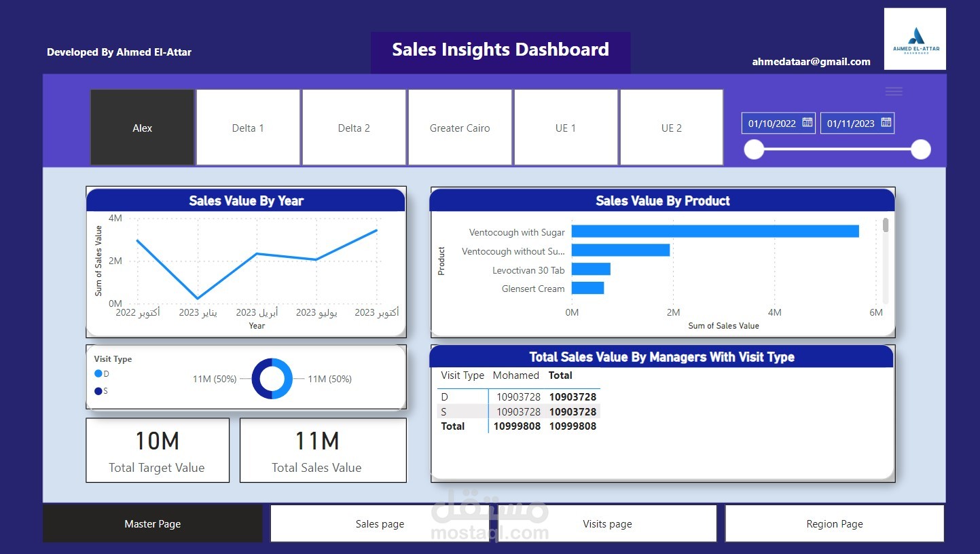
Task: Click the Ventocough with Sugar product label
Action: (517, 232)
